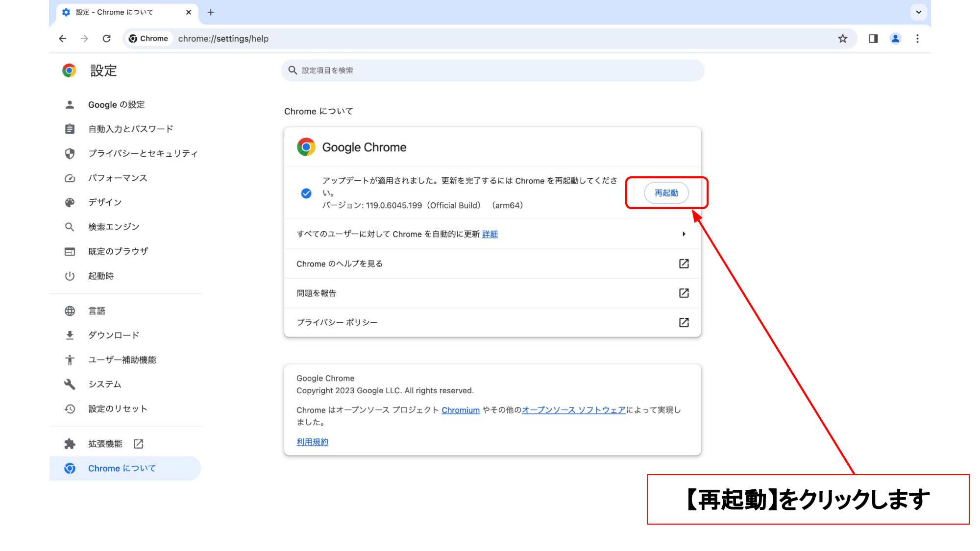Image resolution: width=980 pixels, height=551 pixels.
Task: Open tab search dropdown chevron
Action: pyautogui.click(x=918, y=12)
